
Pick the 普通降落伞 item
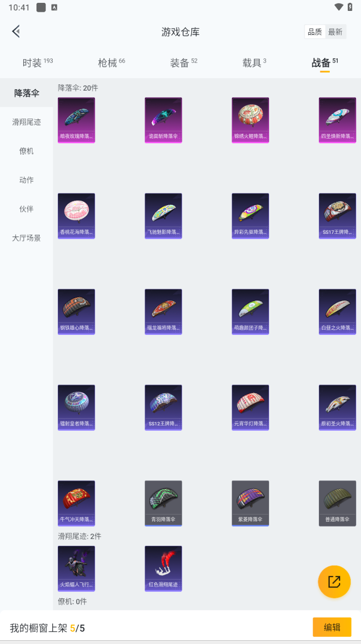tap(337, 503)
